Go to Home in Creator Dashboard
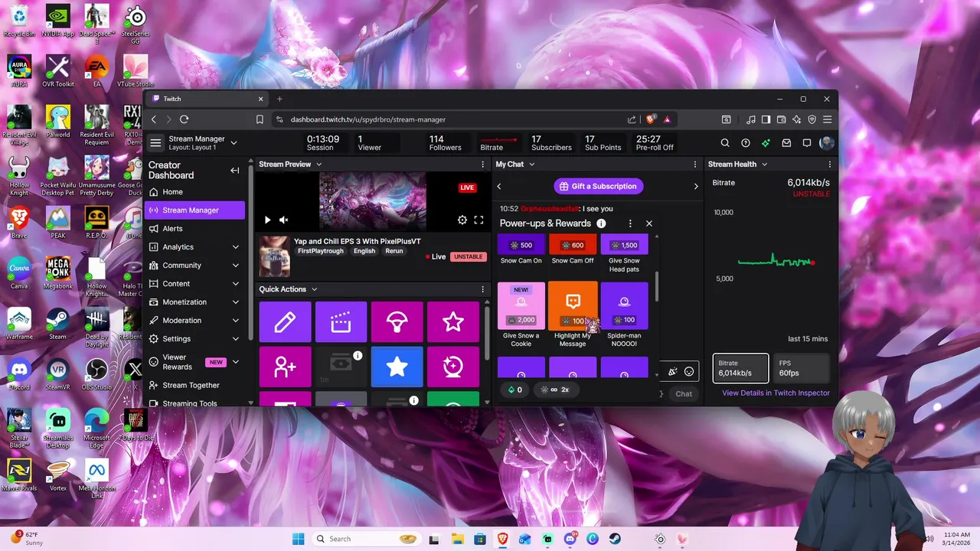Screen dimensions: 980x551 194,192
